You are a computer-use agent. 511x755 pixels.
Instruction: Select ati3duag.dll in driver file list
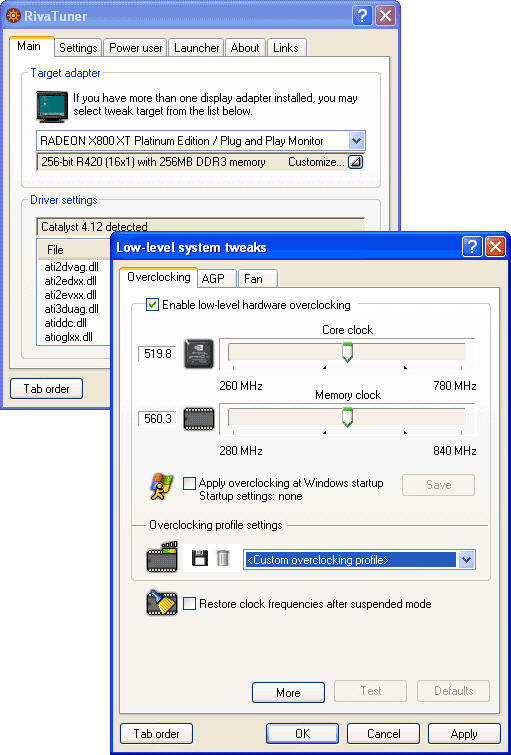tap(71, 309)
